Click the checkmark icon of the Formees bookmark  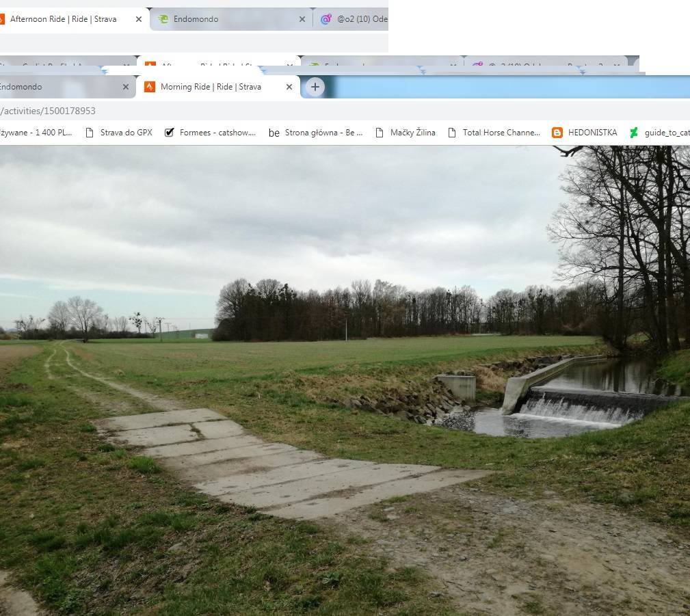170,133
